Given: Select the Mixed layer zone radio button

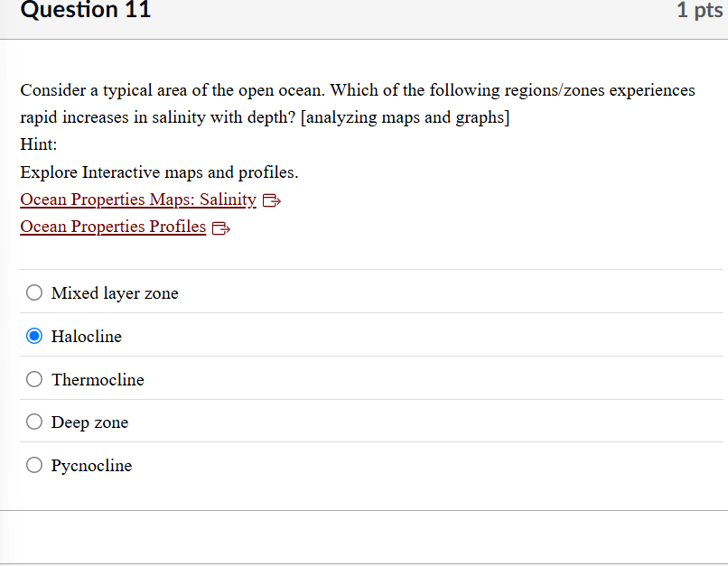Looking at the screenshot, I should (x=33, y=292).
